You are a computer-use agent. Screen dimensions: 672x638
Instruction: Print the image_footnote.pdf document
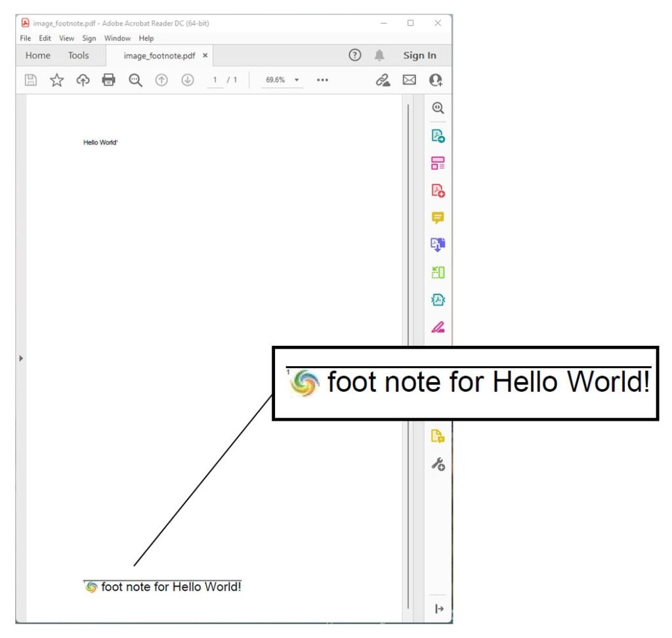(x=108, y=80)
